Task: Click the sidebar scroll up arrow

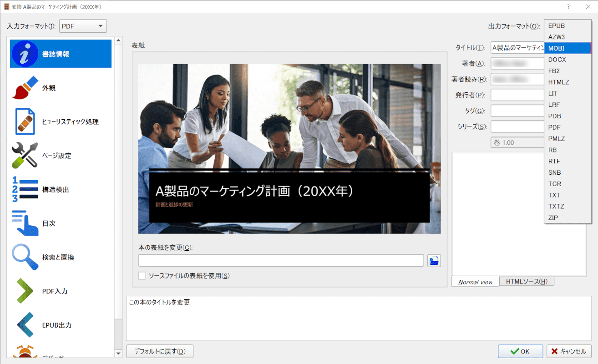Action: (x=118, y=40)
